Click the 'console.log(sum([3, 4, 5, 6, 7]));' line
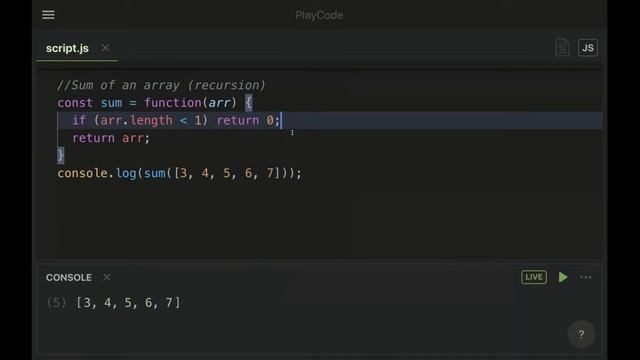The width and height of the screenshot is (640, 360). pos(180,173)
